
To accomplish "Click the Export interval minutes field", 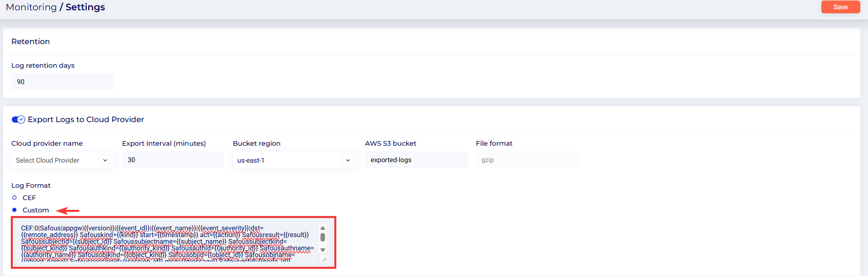I will click(x=173, y=160).
